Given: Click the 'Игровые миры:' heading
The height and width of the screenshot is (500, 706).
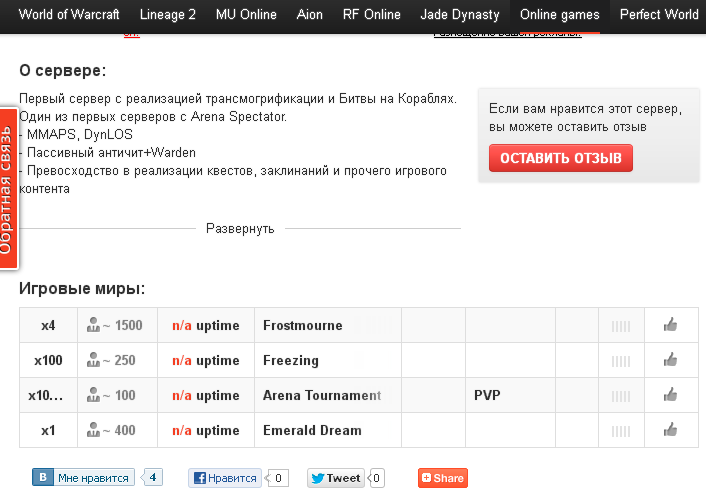Looking at the screenshot, I should click(82, 288).
